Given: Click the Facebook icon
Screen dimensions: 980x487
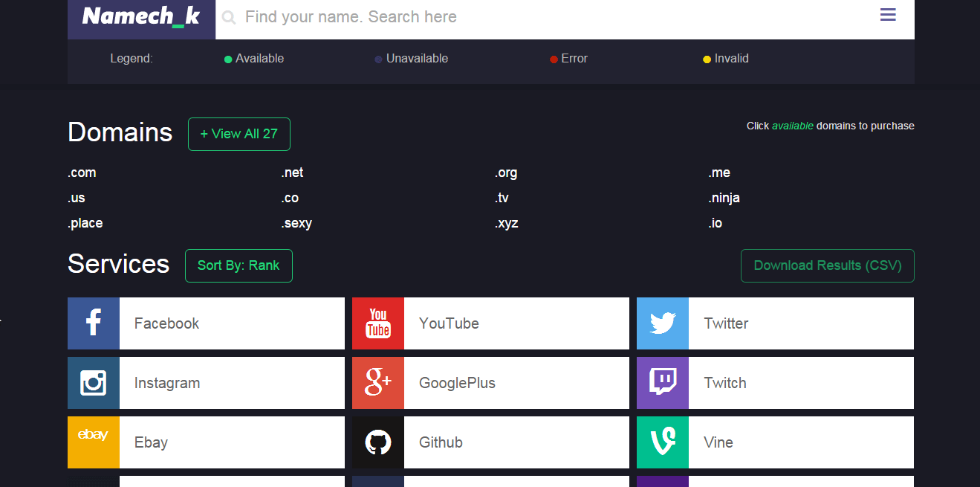Looking at the screenshot, I should 94,323.
